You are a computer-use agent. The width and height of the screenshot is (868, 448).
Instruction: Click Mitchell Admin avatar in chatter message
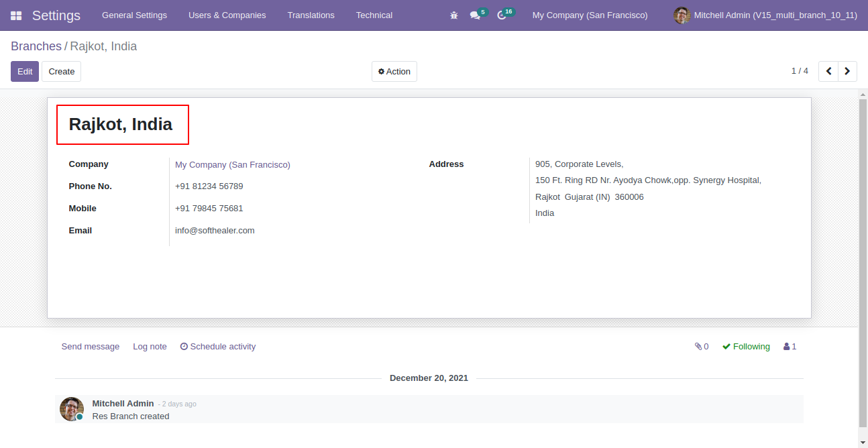coord(71,409)
